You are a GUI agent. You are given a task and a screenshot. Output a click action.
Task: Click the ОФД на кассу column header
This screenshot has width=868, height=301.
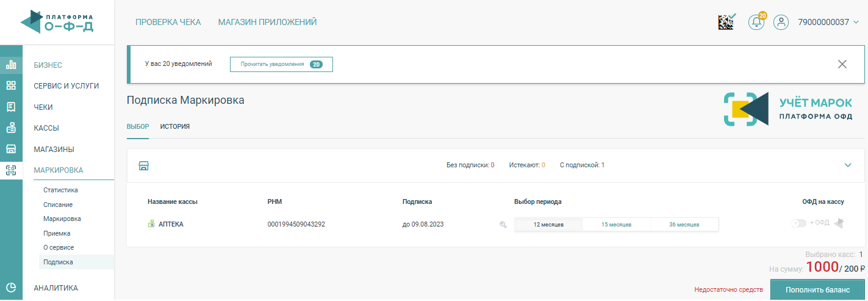coord(823,201)
